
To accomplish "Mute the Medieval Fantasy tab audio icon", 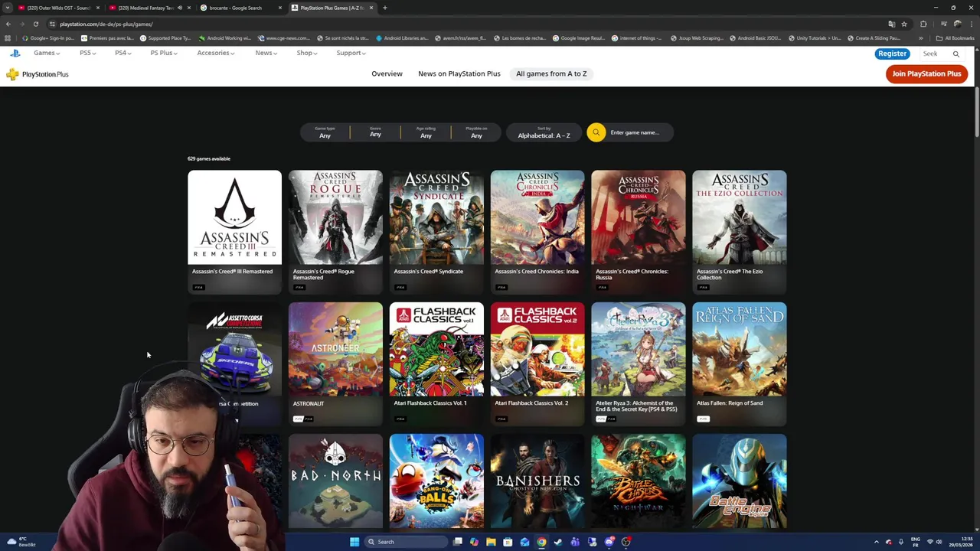I will click(180, 8).
